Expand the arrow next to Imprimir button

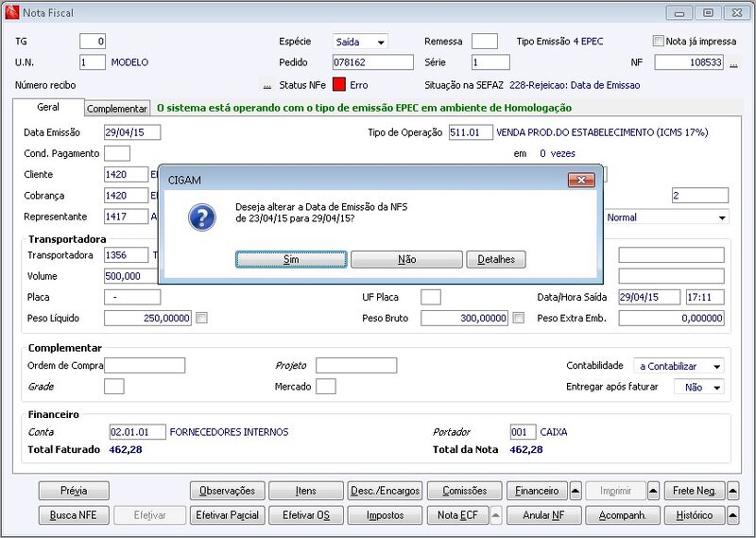653,491
